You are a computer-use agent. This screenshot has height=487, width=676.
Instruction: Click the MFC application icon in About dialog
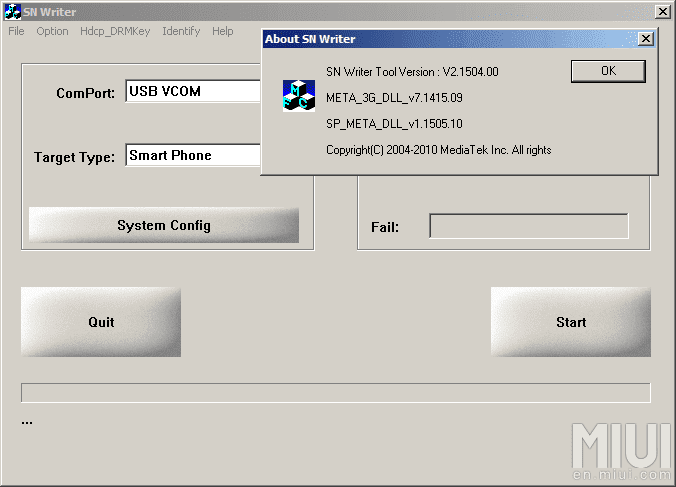point(299,96)
